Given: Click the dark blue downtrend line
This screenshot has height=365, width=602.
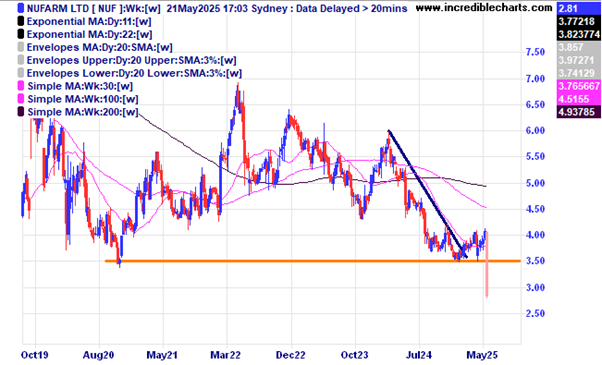Looking at the screenshot, I should pyautogui.click(x=427, y=194).
